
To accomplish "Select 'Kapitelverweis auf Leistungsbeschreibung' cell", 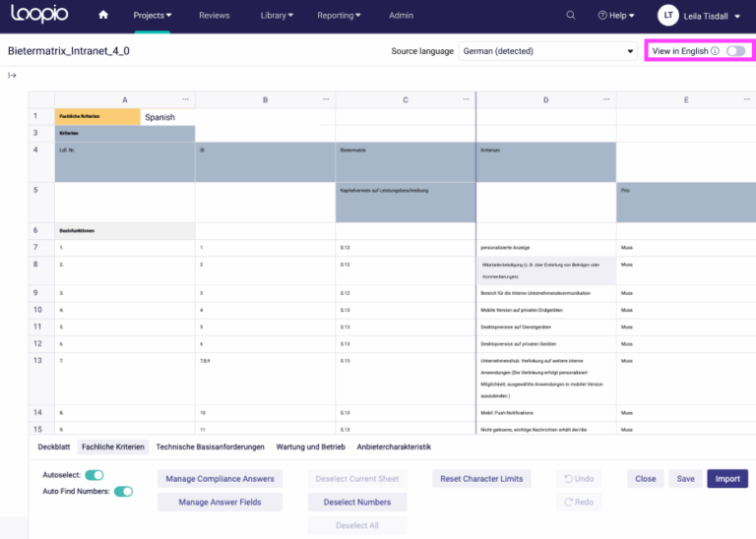I will click(406, 203).
